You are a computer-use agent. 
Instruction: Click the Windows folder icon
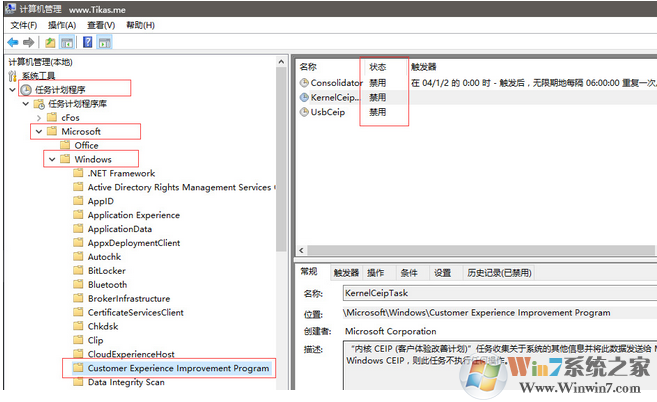(x=65, y=159)
